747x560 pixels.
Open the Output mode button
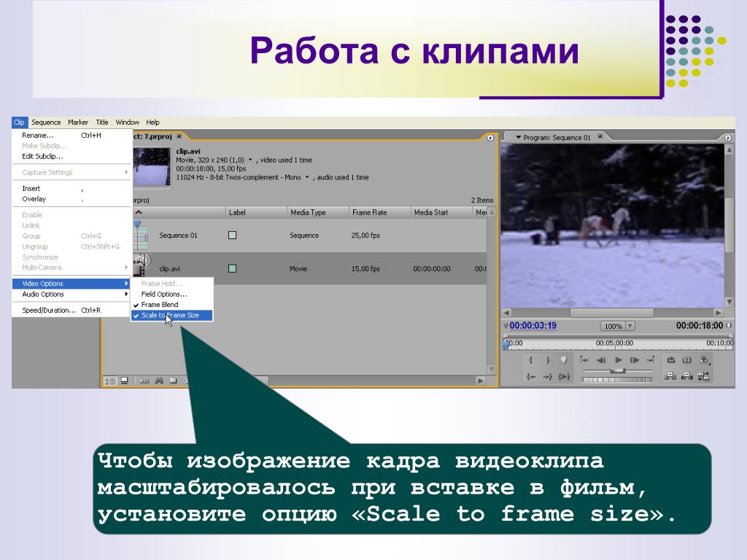(704, 360)
